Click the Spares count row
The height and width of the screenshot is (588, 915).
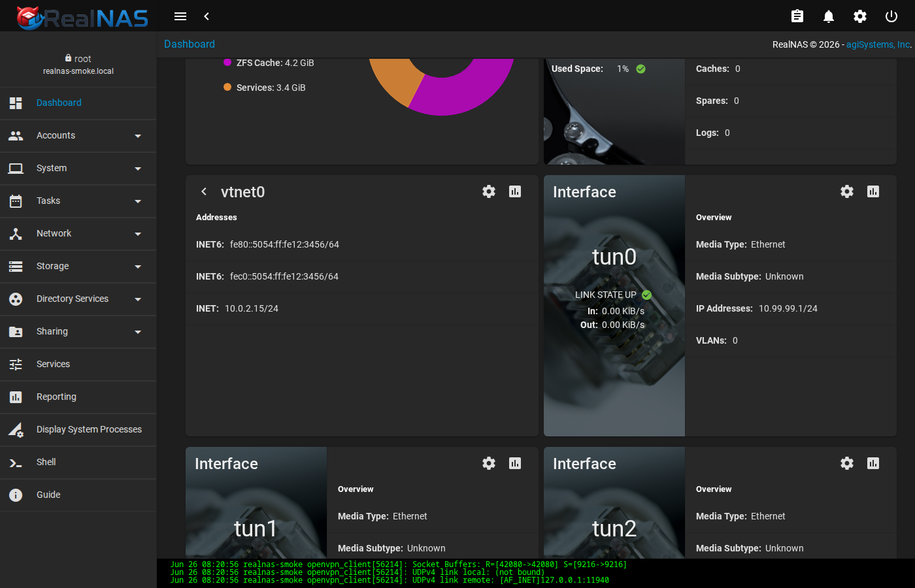[791, 101]
